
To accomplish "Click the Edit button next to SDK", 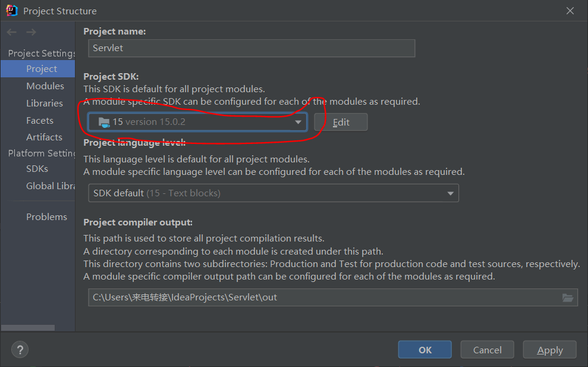I will pyautogui.click(x=341, y=121).
